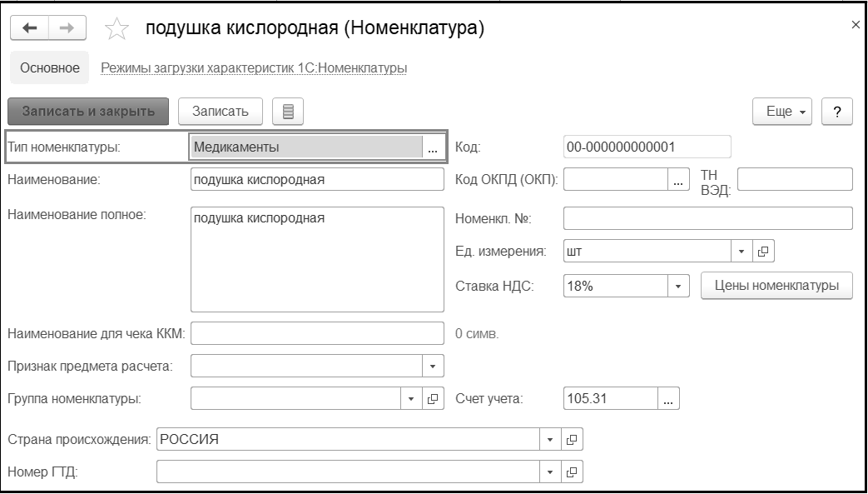The width and height of the screenshot is (868, 494).
Task: Click the Записать и закрыть button
Action: click(88, 111)
